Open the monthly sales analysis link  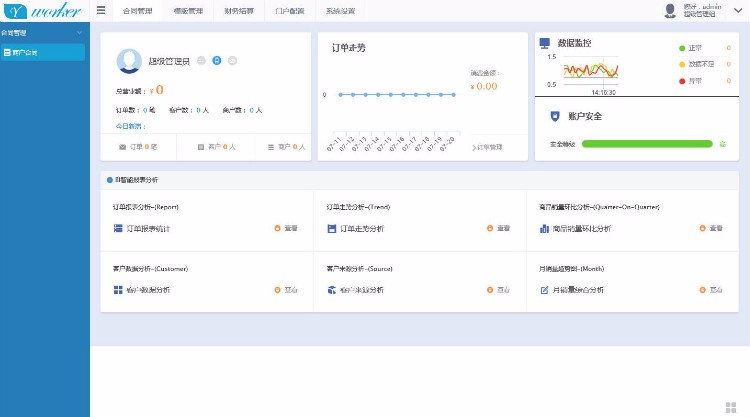click(578, 290)
